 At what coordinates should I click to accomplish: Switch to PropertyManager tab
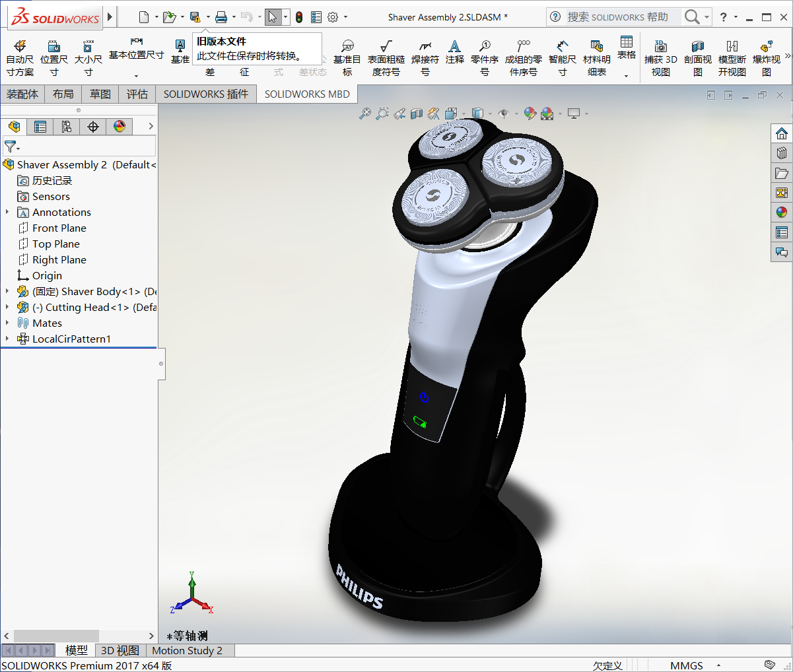click(40, 126)
